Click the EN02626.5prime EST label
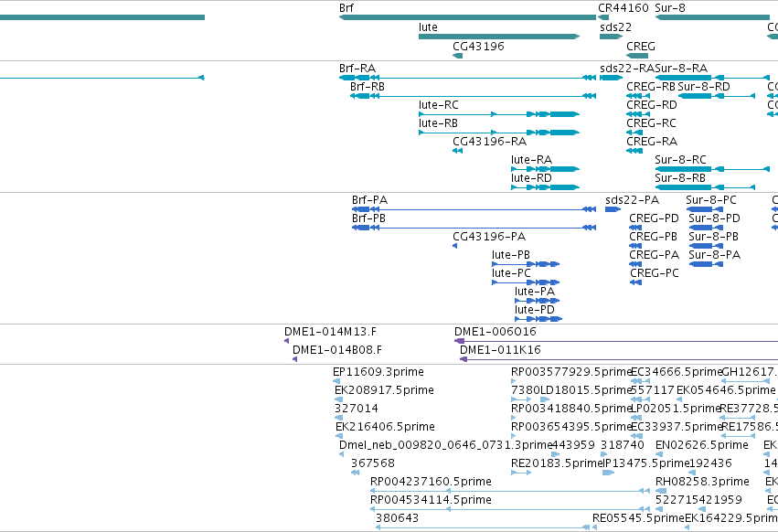Viewport: 778px width, 532px height. click(701, 445)
